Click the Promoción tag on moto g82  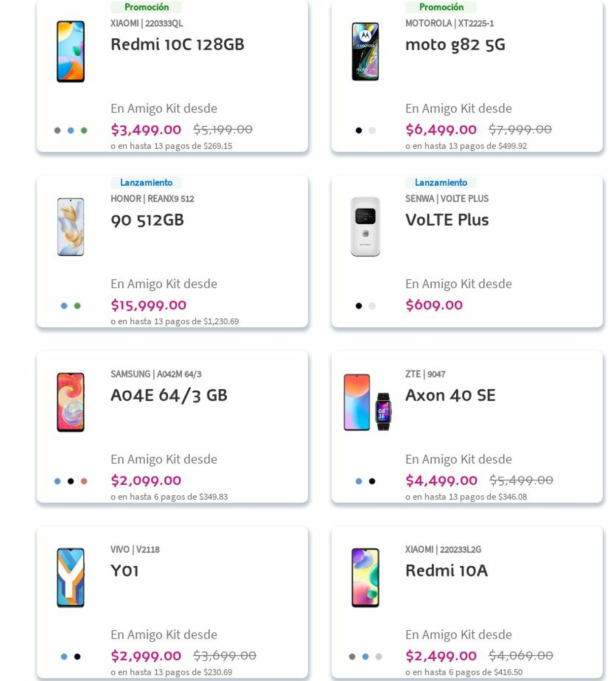tap(441, 7)
